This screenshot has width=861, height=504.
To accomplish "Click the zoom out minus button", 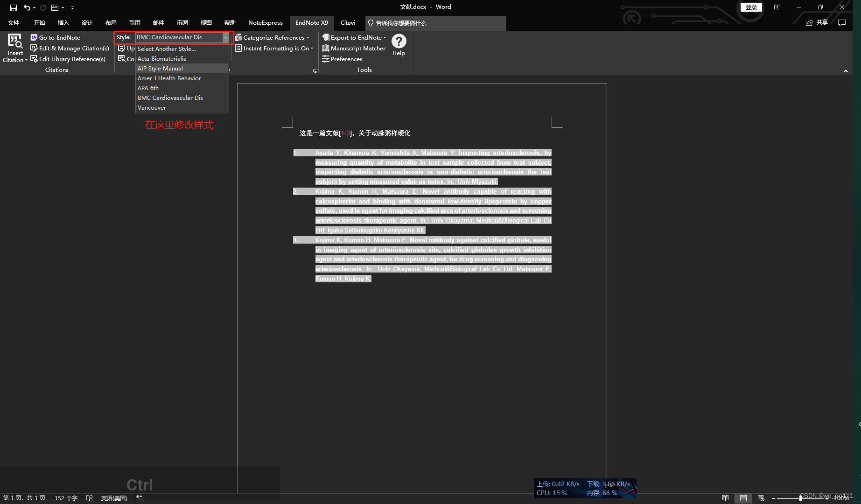I will (774, 498).
